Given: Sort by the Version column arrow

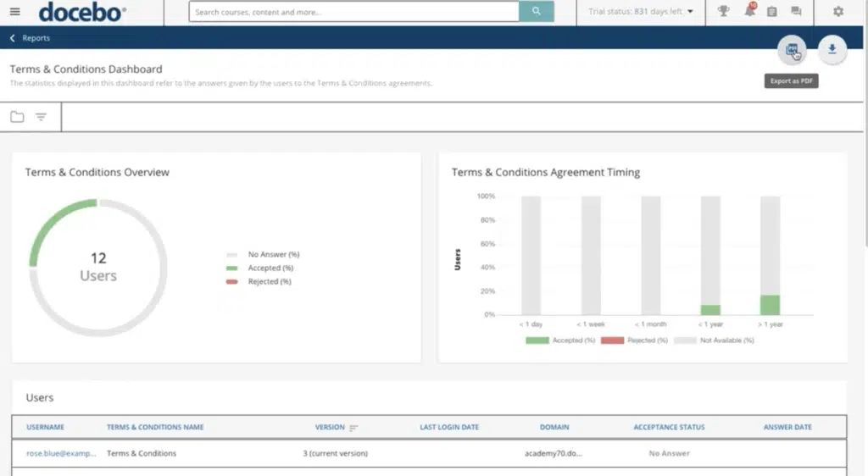Looking at the screenshot, I should [353, 428].
